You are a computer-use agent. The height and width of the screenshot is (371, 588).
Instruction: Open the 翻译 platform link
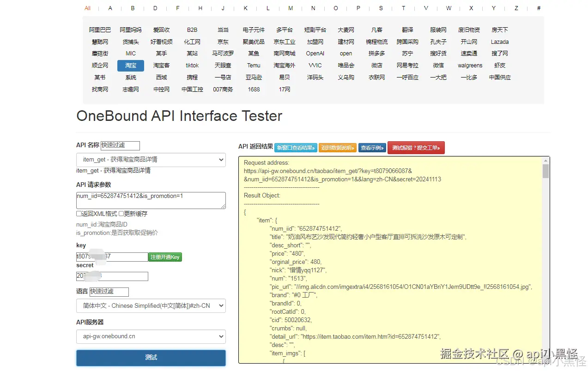407,30
